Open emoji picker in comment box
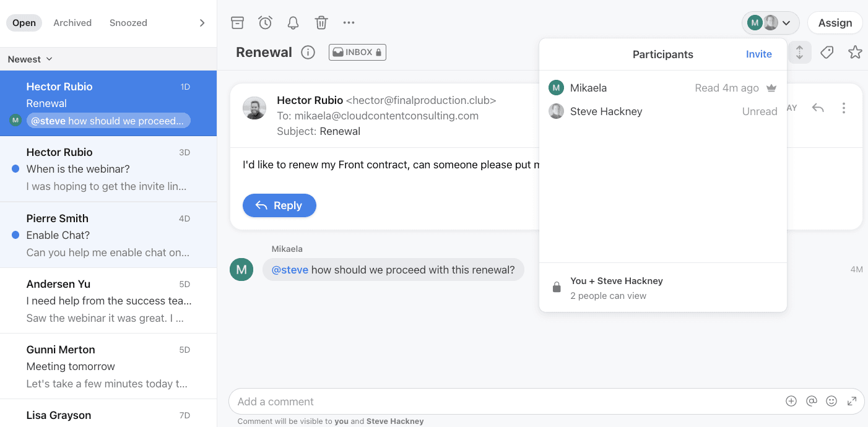The width and height of the screenshot is (868, 427). pos(831,401)
